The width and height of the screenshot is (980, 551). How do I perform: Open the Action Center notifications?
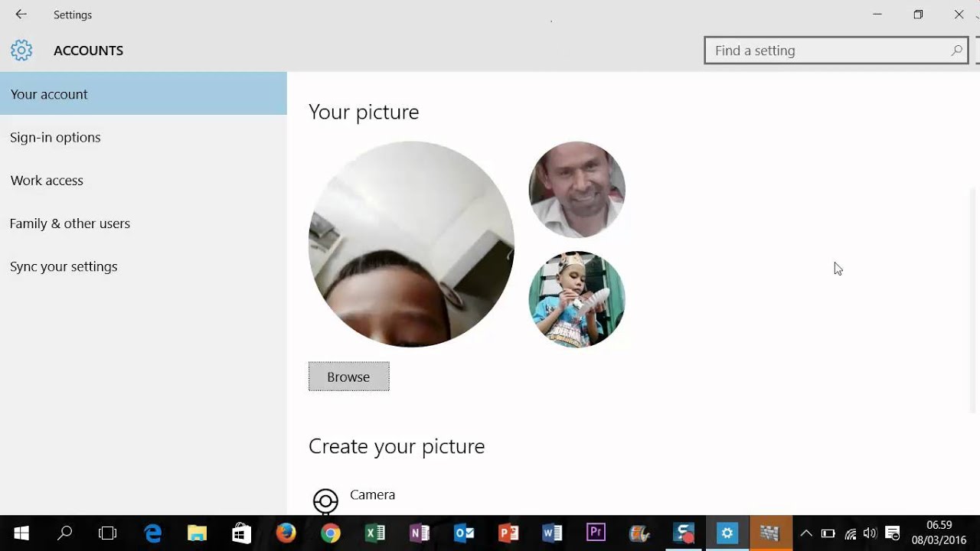(892, 533)
